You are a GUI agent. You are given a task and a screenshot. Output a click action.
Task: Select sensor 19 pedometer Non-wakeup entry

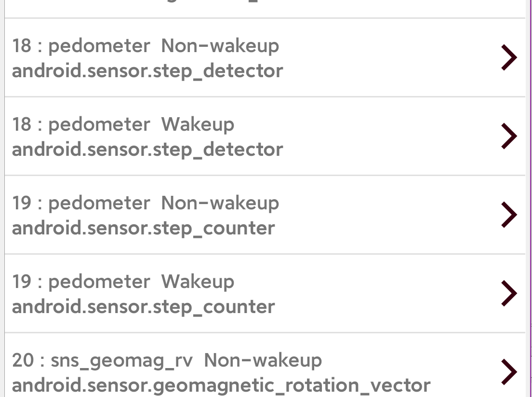[x=193, y=215]
